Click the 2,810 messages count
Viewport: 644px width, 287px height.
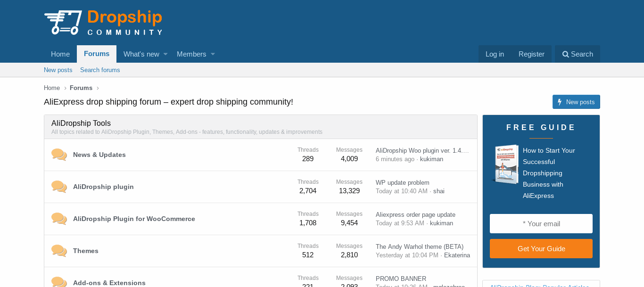click(x=349, y=255)
